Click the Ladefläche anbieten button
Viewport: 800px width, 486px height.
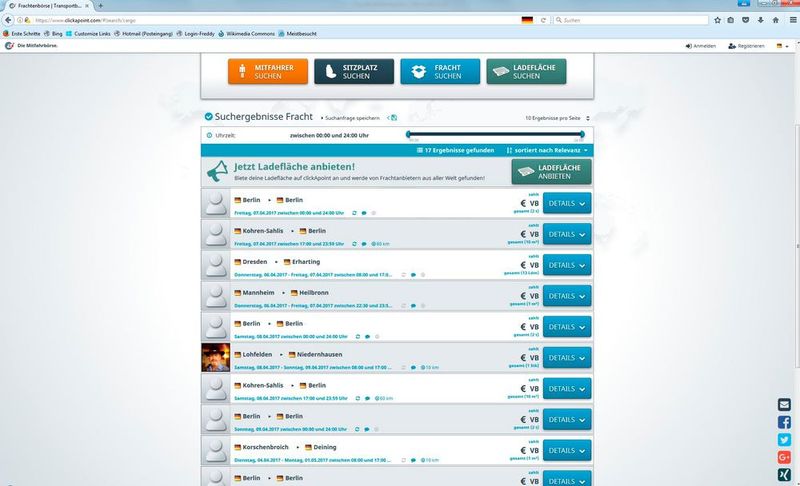click(552, 171)
